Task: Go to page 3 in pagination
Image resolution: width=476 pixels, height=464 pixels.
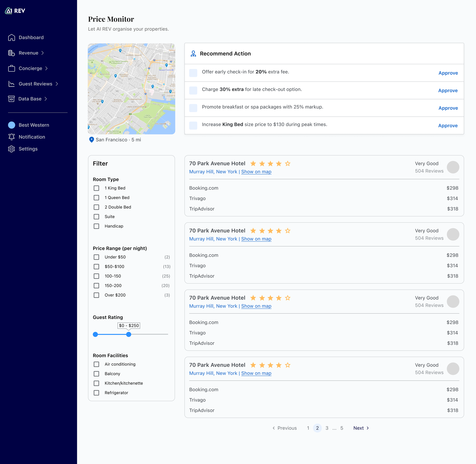Action: (327, 428)
